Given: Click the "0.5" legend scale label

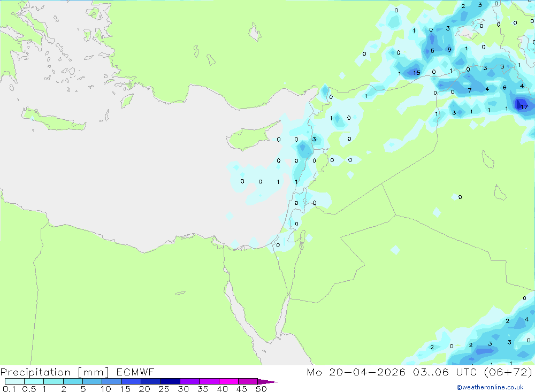Looking at the screenshot, I should [x=29, y=389].
